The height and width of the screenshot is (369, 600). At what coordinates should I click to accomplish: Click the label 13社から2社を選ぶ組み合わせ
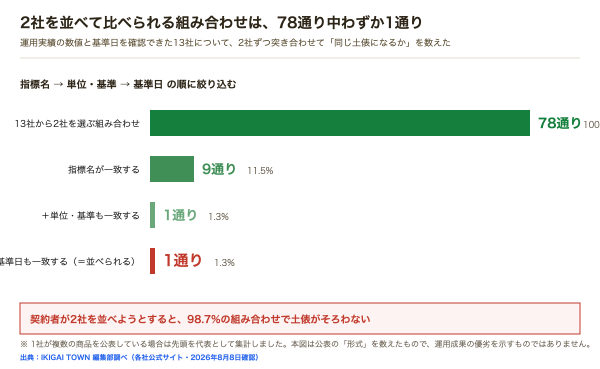(x=77, y=124)
